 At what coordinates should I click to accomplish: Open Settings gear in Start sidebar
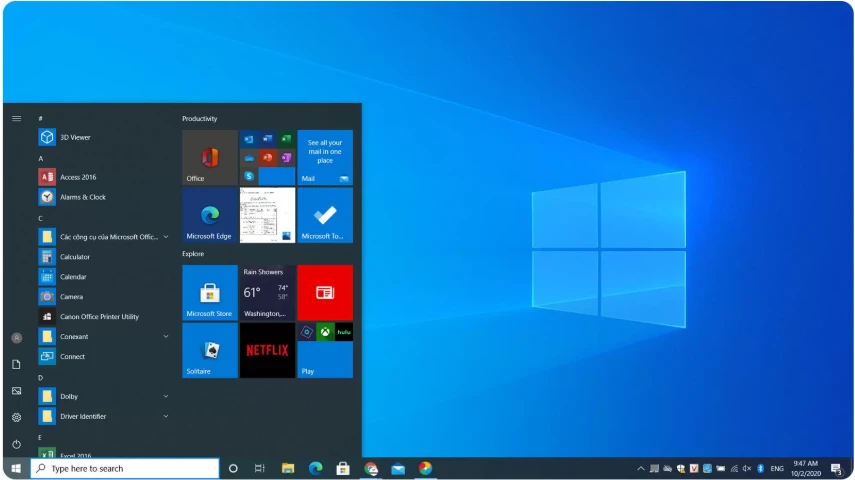tap(16, 417)
